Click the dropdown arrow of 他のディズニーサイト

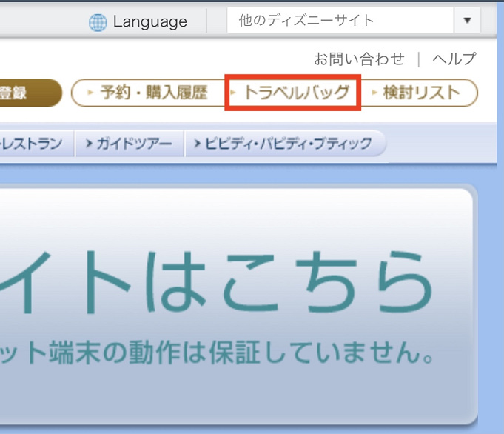[467, 21]
